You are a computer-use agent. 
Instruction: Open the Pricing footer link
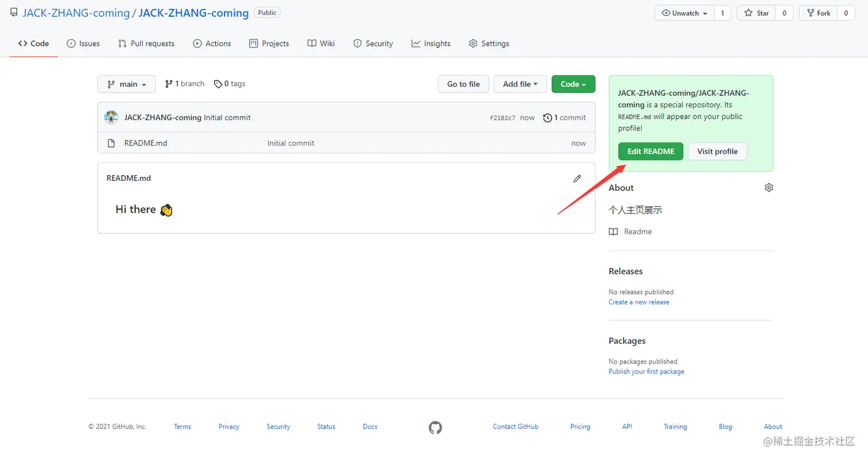click(x=580, y=427)
